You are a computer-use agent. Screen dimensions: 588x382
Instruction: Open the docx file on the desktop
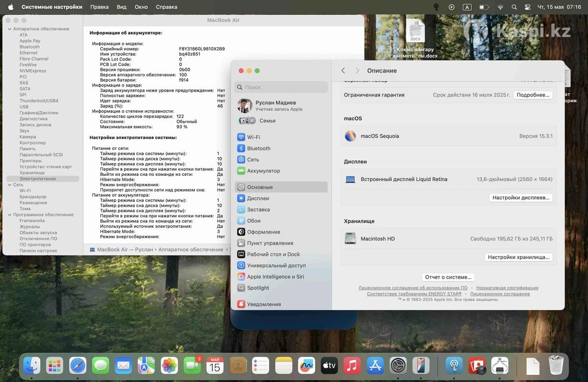pyautogui.click(x=415, y=39)
